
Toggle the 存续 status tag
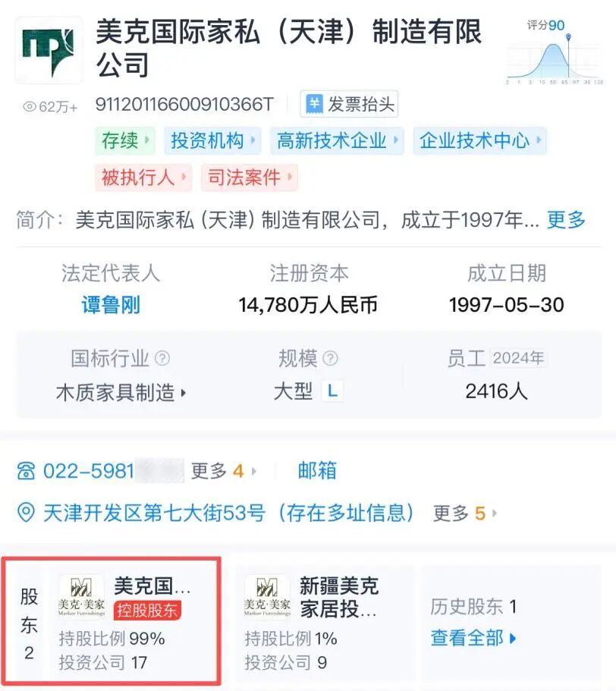(x=124, y=141)
